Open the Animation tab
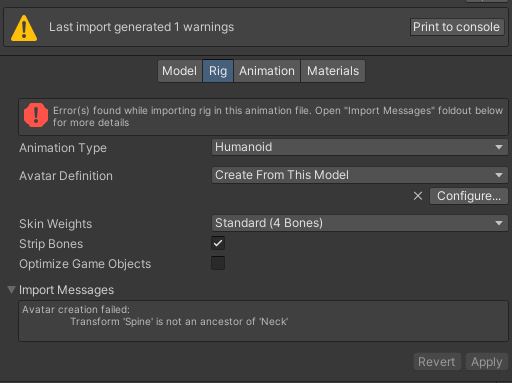This screenshot has height=383, width=512. click(x=267, y=71)
